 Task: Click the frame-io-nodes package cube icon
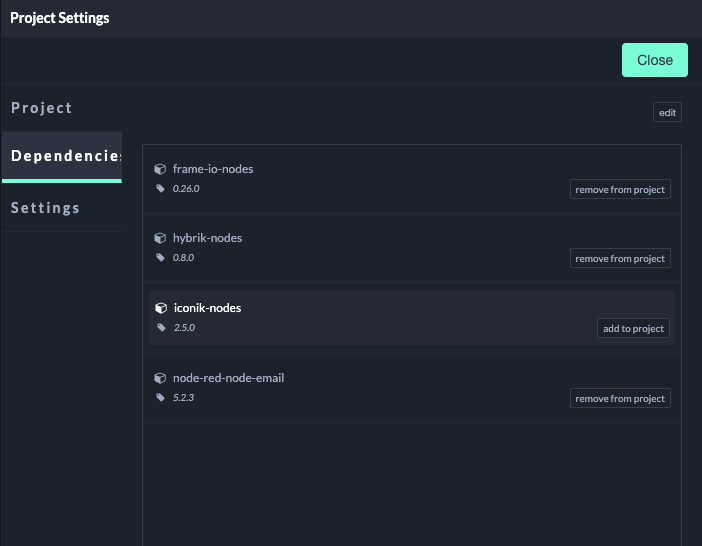point(160,169)
